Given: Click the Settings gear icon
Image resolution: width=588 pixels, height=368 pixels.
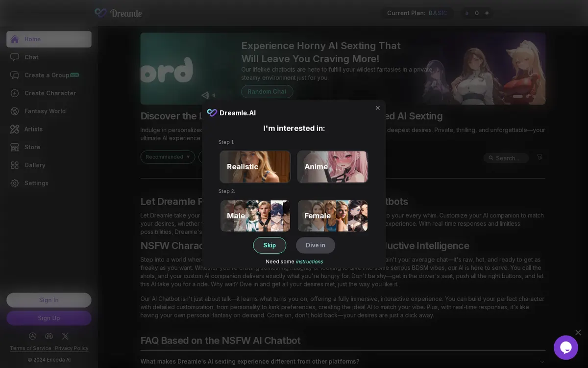Looking at the screenshot, I should click(15, 183).
